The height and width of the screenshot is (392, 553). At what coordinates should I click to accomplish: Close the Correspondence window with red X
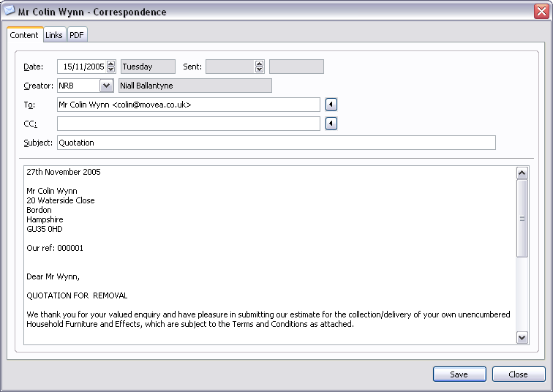pyautogui.click(x=541, y=11)
